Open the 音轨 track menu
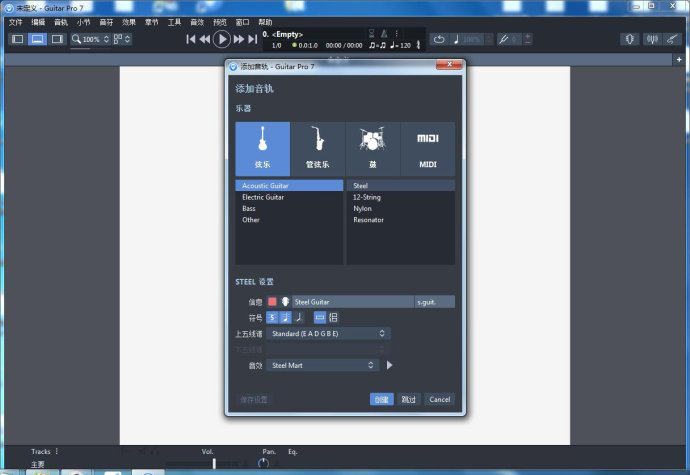Image resolution: width=690 pixels, height=475 pixels. [x=61, y=22]
